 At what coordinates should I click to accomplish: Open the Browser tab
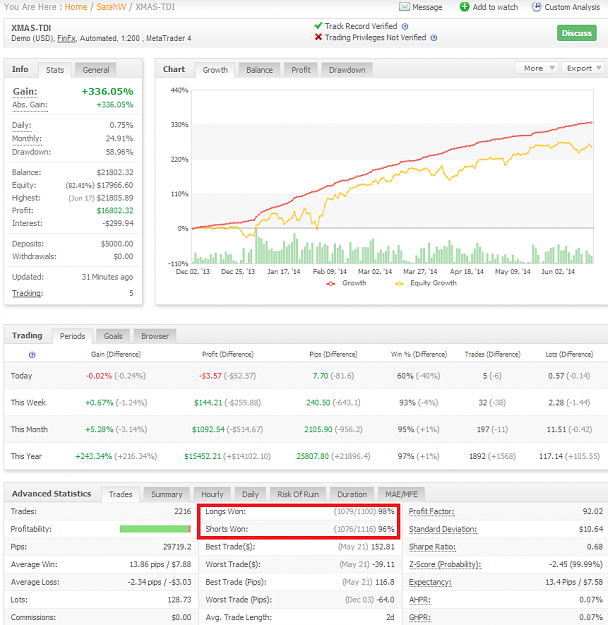point(155,336)
